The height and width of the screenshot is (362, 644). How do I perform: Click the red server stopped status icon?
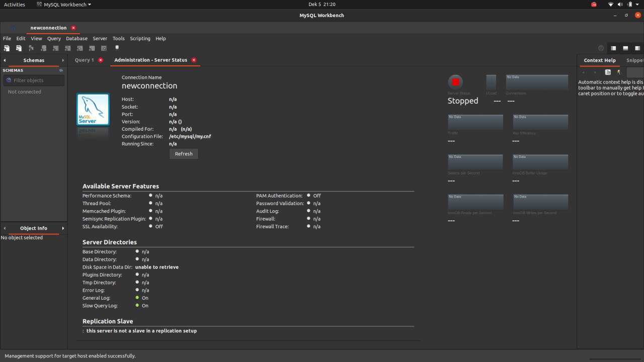[455, 82]
